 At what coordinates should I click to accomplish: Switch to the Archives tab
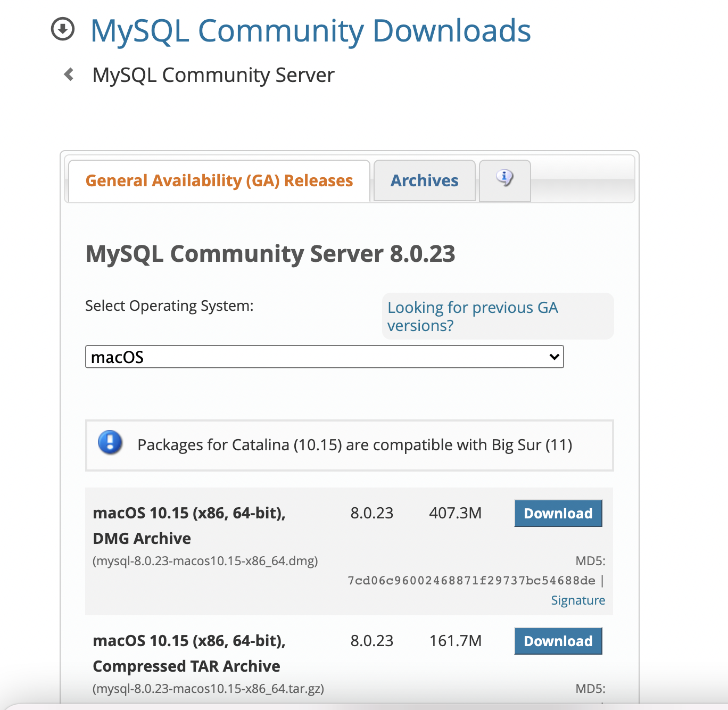[x=425, y=181]
